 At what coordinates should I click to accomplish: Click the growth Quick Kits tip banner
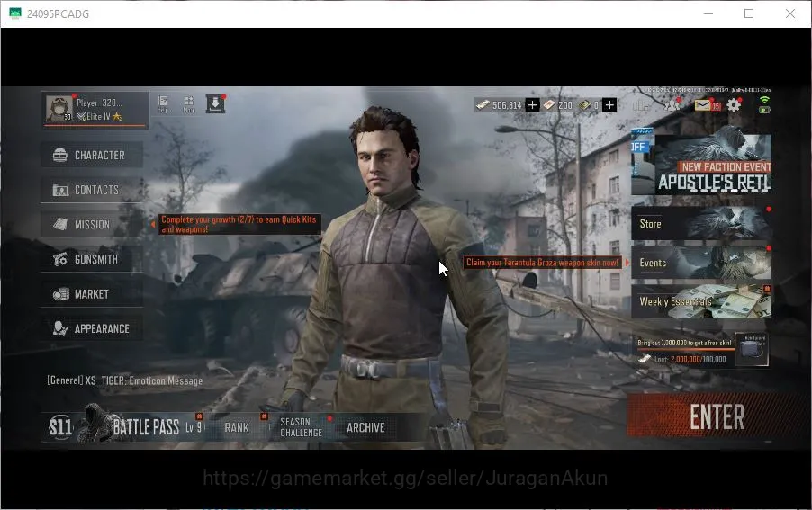(x=239, y=225)
